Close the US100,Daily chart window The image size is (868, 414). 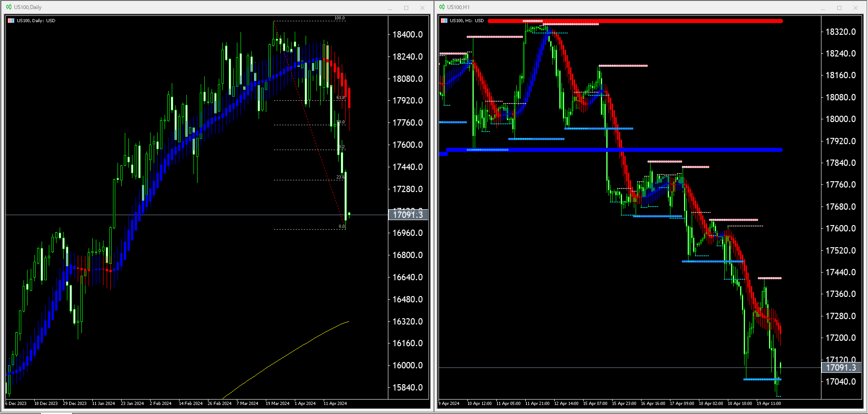coord(422,8)
